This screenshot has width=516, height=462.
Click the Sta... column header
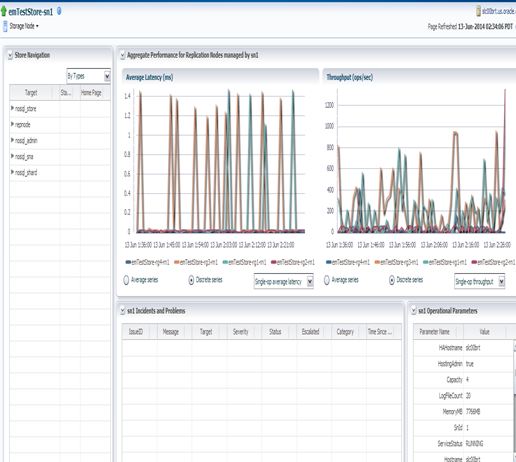66,93
